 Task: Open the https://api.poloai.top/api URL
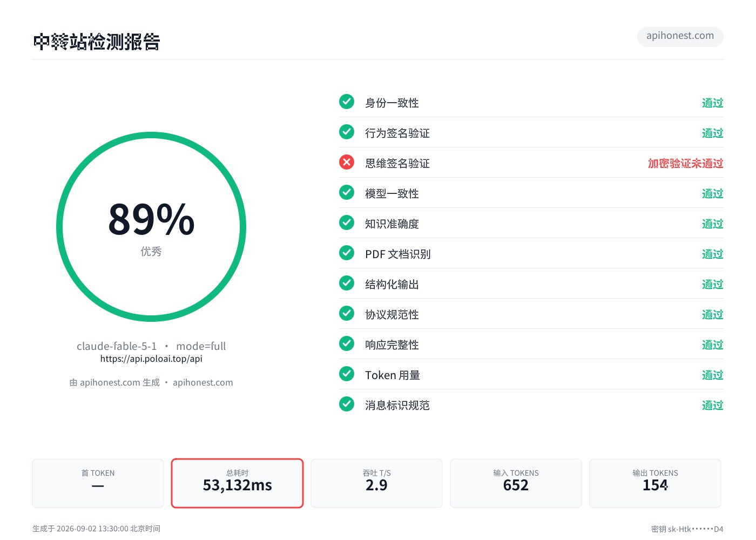pyautogui.click(x=151, y=359)
